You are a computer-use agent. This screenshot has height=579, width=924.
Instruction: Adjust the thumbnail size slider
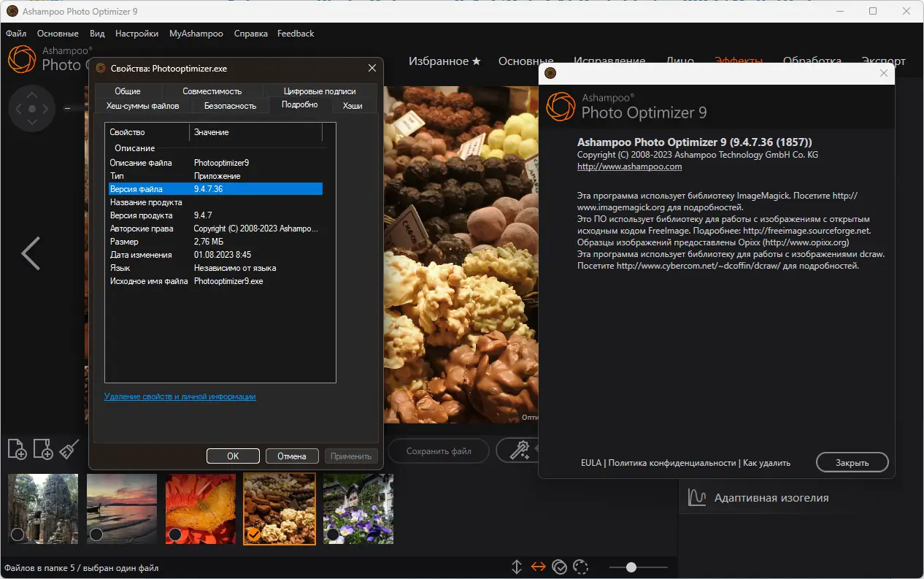(x=631, y=567)
